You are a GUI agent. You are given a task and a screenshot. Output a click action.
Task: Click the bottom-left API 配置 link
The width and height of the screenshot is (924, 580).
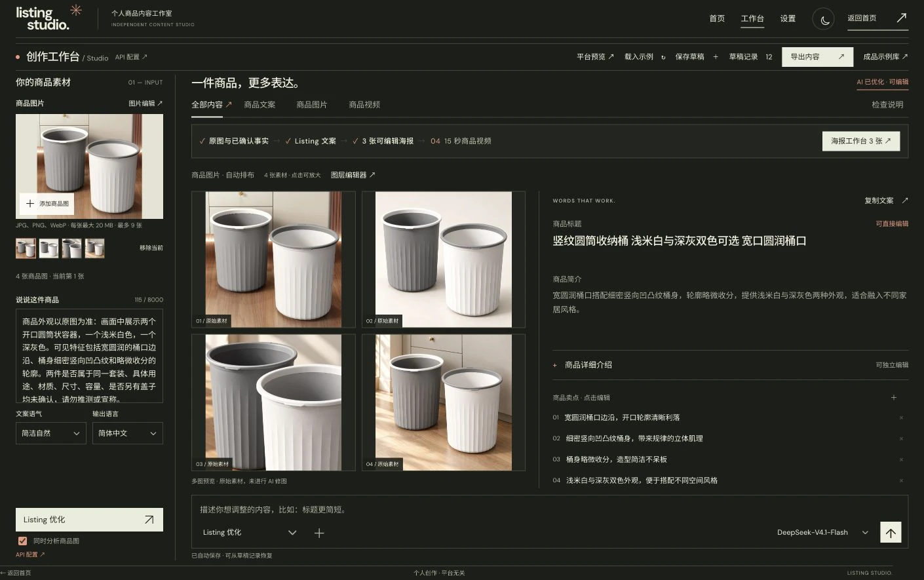click(x=30, y=554)
